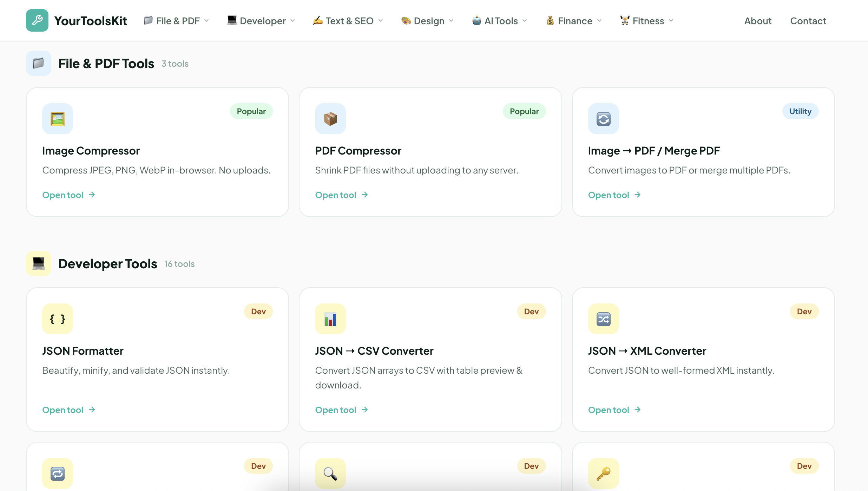This screenshot has height=491, width=868.
Task: Click the JSON to XML shuffle icon
Action: click(x=603, y=319)
